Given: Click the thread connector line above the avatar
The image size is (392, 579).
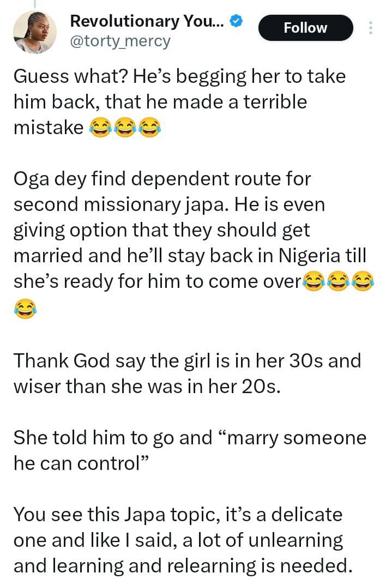Looking at the screenshot, I should pyautogui.click(x=34, y=3).
